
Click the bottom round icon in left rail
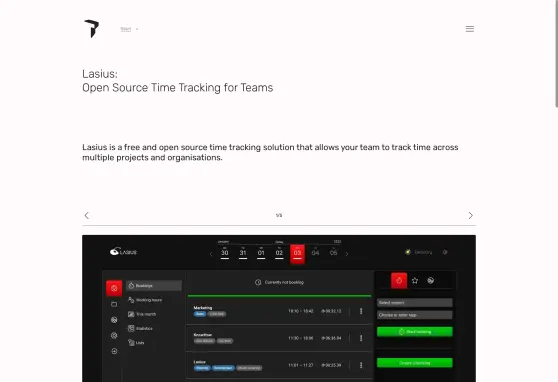114,351
